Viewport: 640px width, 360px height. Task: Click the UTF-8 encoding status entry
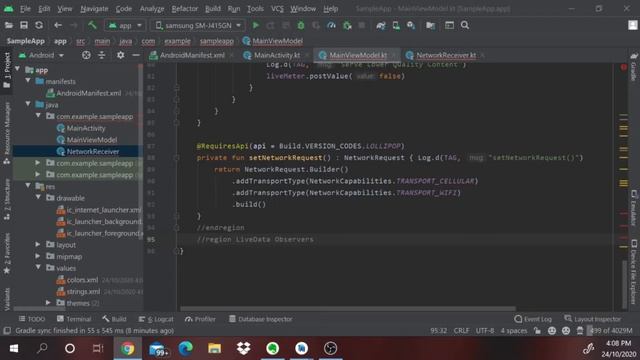pos(484,331)
